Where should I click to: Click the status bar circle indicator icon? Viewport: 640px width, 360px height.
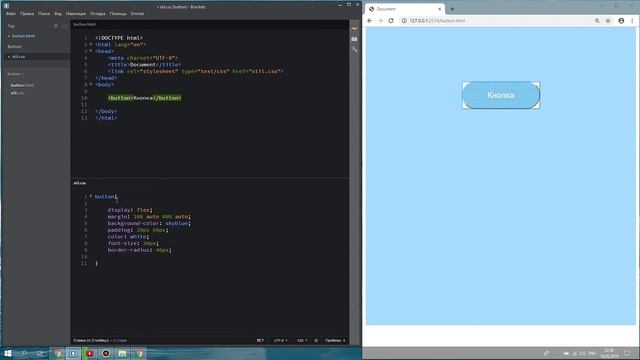[316, 340]
